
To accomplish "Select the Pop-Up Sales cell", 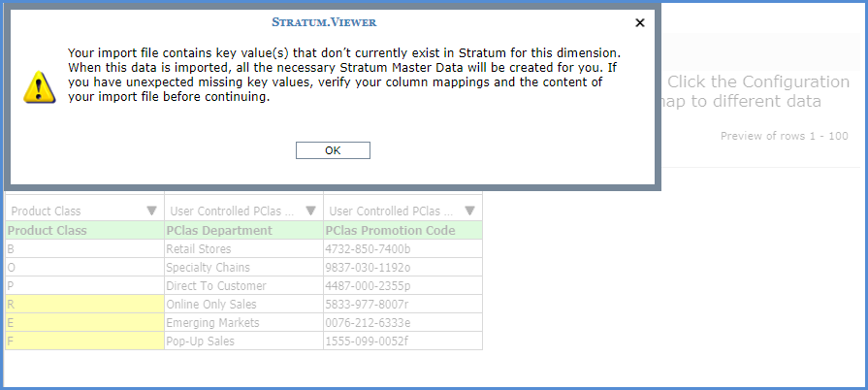I will coord(243,341).
